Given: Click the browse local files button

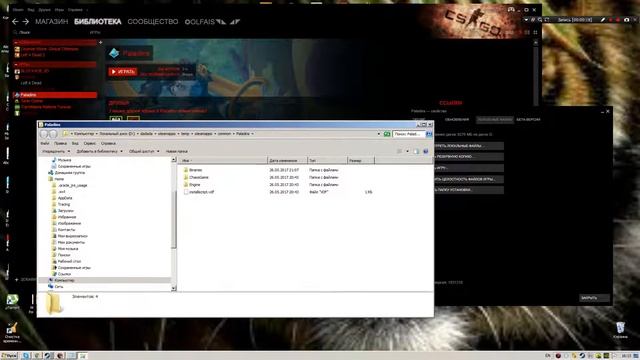Looking at the screenshot, I should tap(469, 146).
